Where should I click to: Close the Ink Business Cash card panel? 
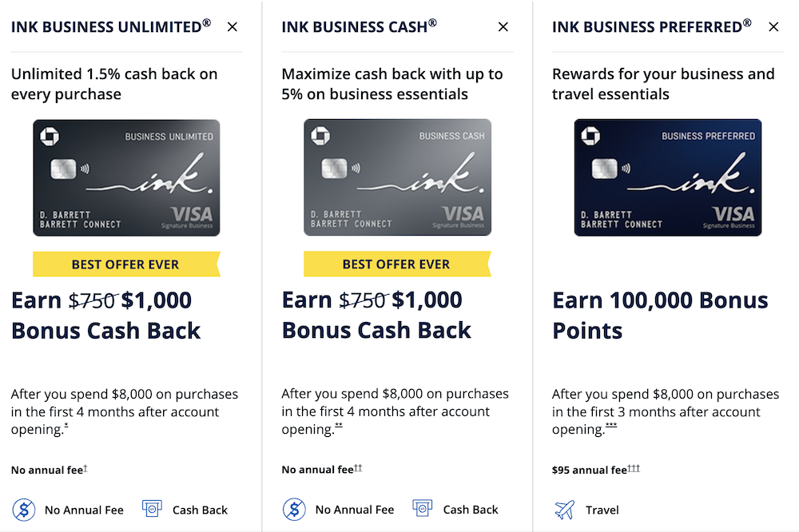tap(503, 27)
